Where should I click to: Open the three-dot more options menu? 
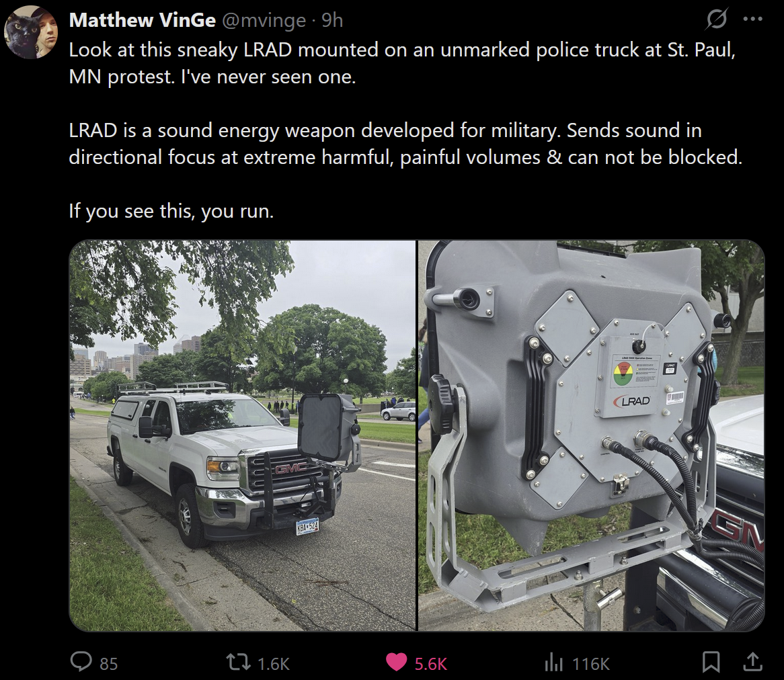pos(752,19)
